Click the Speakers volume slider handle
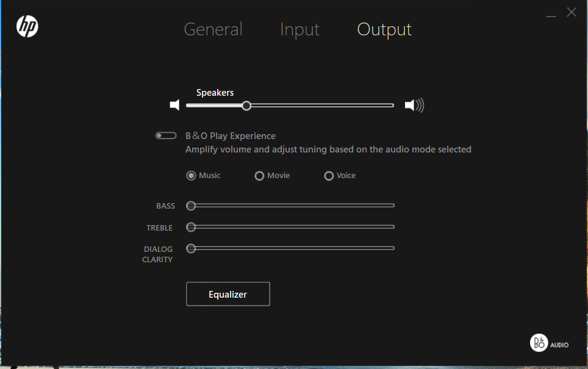 click(246, 106)
